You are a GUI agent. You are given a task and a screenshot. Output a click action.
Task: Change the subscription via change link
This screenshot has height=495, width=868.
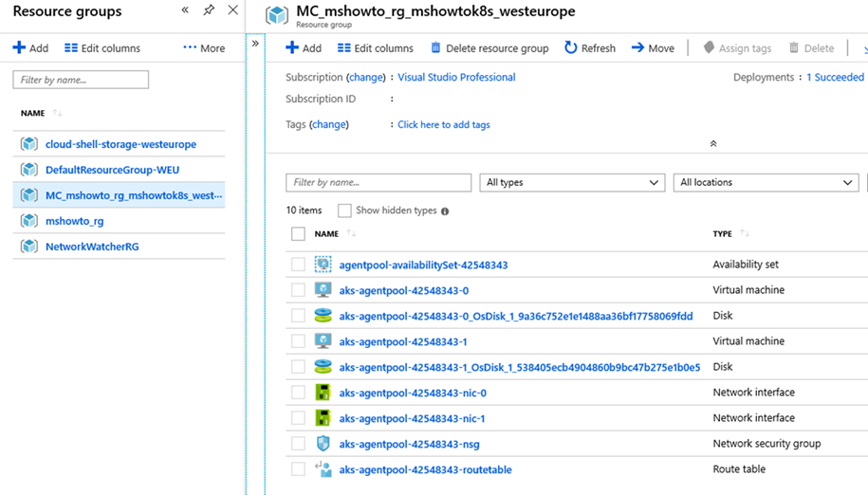366,77
